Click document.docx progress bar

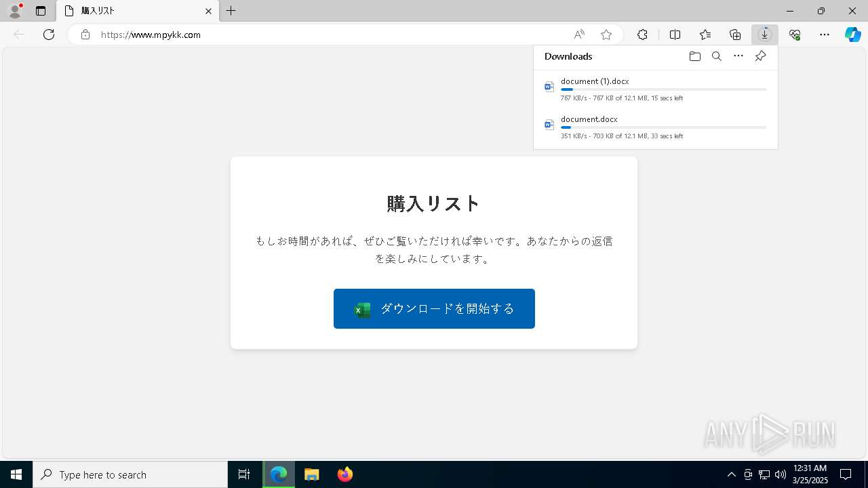[x=664, y=127]
